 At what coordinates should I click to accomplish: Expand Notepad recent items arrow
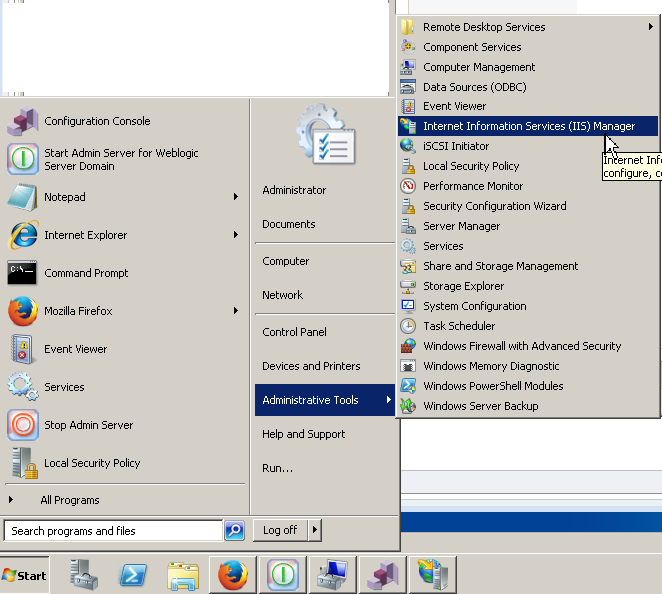(x=236, y=197)
